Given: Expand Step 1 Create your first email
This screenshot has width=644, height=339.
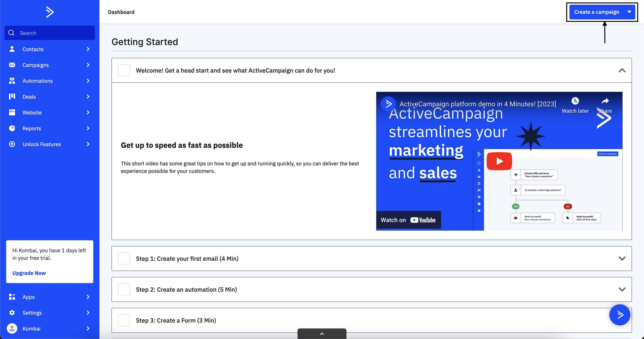Looking at the screenshot, I should [622, 258].
